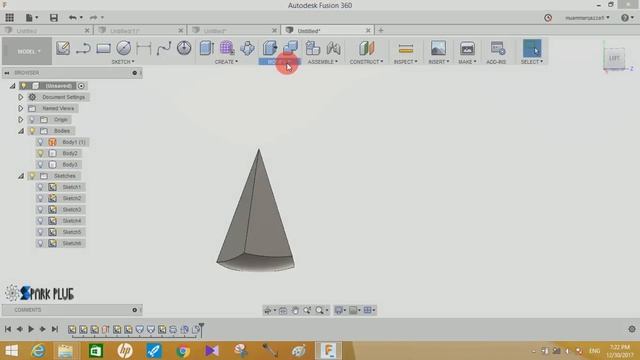Screen dimensions: 640x360
Task: Jump to the timeline beginning
Action: coord(8,329)
